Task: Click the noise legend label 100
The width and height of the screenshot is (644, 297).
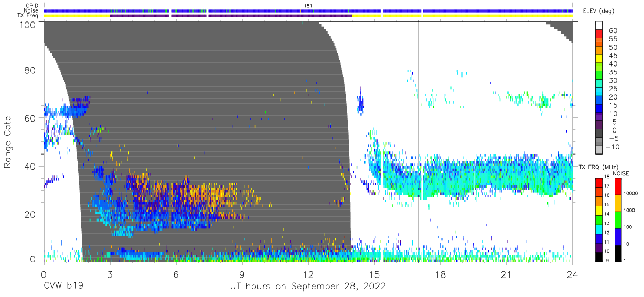Action: click(627, 227)
